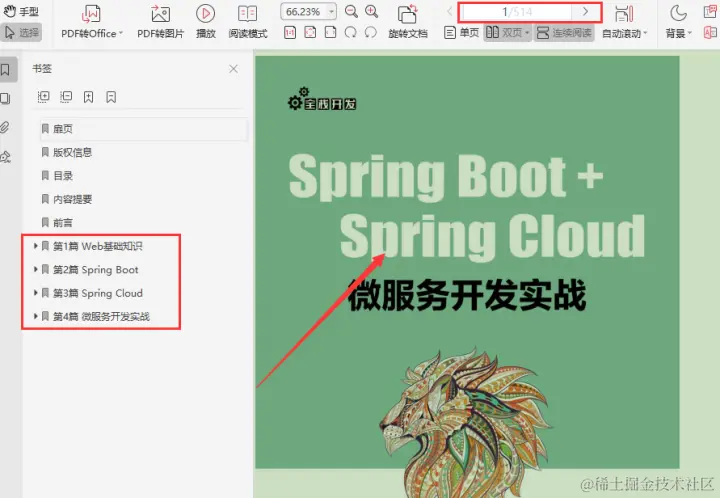The image size is (720, 498).
Task: Switch to 单页 single page layout
Action: [x=462, y=33]
